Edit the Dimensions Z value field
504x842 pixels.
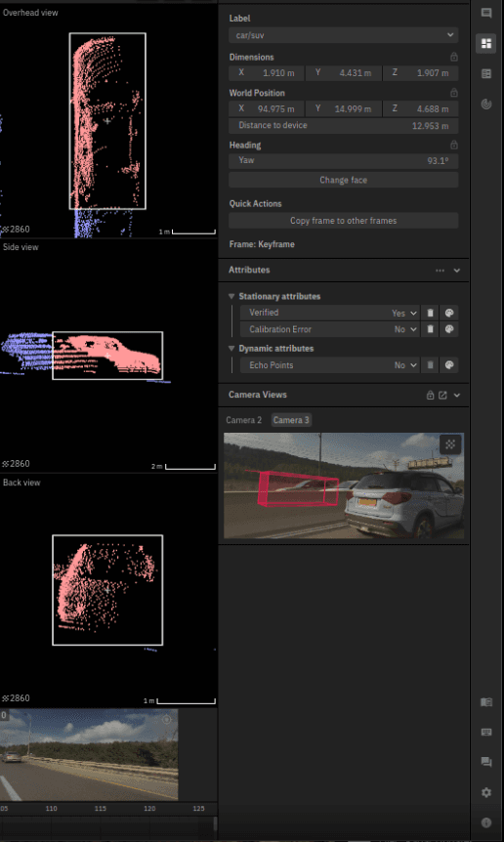click(x=421, y=73)
